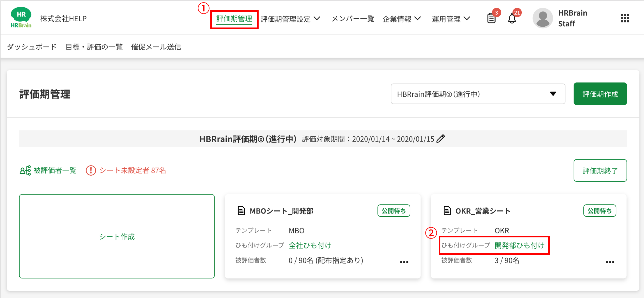
Task: Expand the 評価期管理設定 menu
Action: click(291, 19)
